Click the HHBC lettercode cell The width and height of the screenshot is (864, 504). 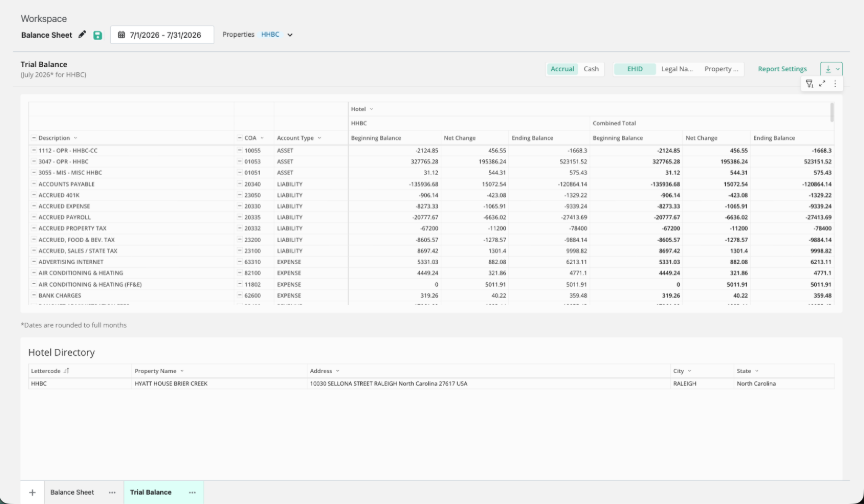(80, 383)
